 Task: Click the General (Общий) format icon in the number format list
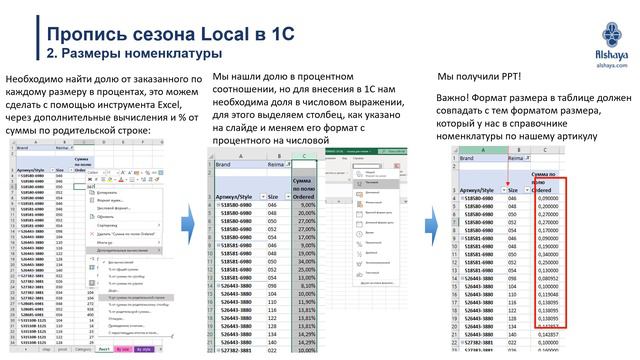pyautogui.click(x=360, y=173)
